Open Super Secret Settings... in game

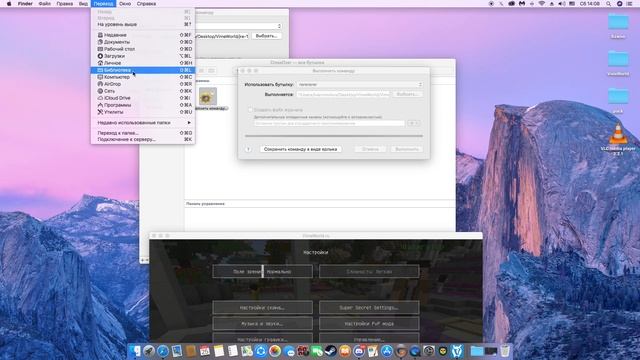pos(369,307)
